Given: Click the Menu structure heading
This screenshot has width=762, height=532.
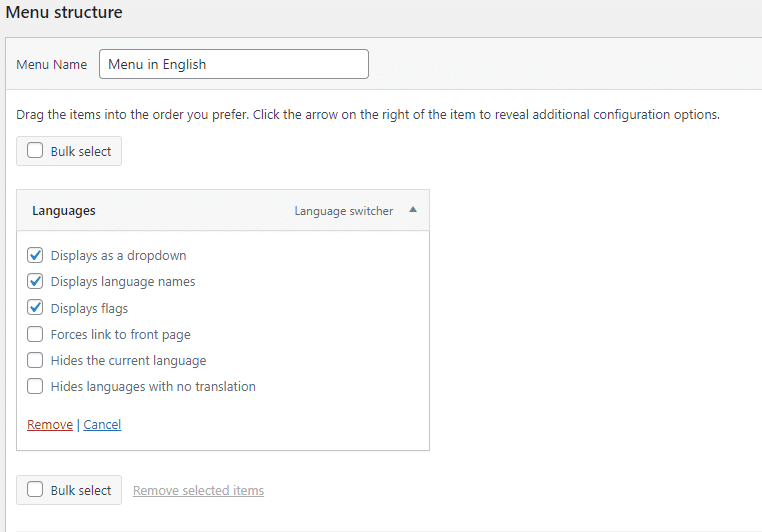Looking at the screenshot, I should click(x=64, y=12).
